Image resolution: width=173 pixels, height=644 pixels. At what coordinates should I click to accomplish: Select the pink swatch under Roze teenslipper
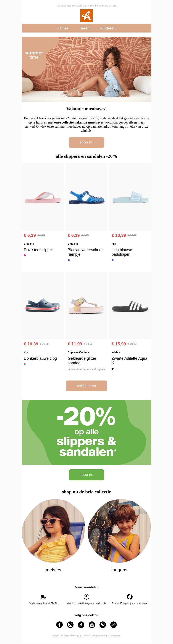click(x=25, y=255)
